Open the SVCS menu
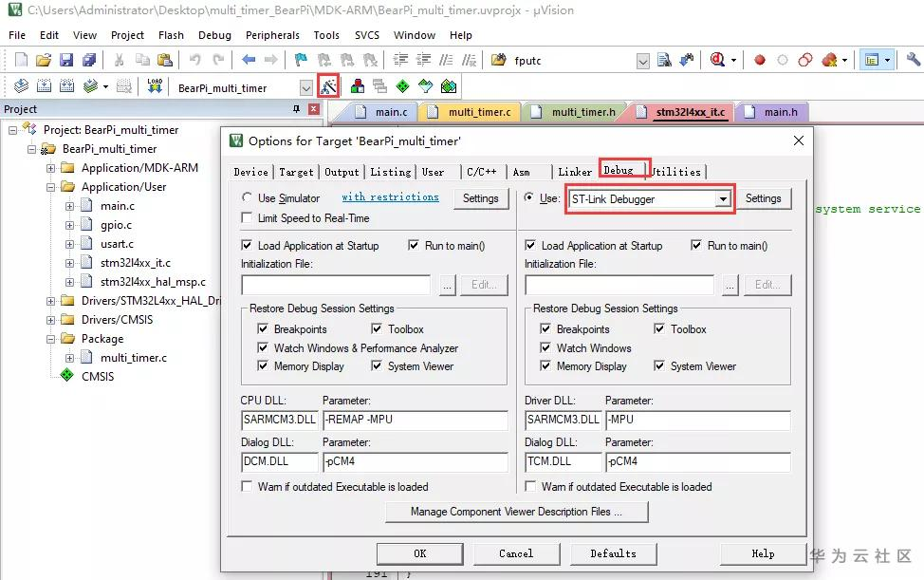 (366, 35)
